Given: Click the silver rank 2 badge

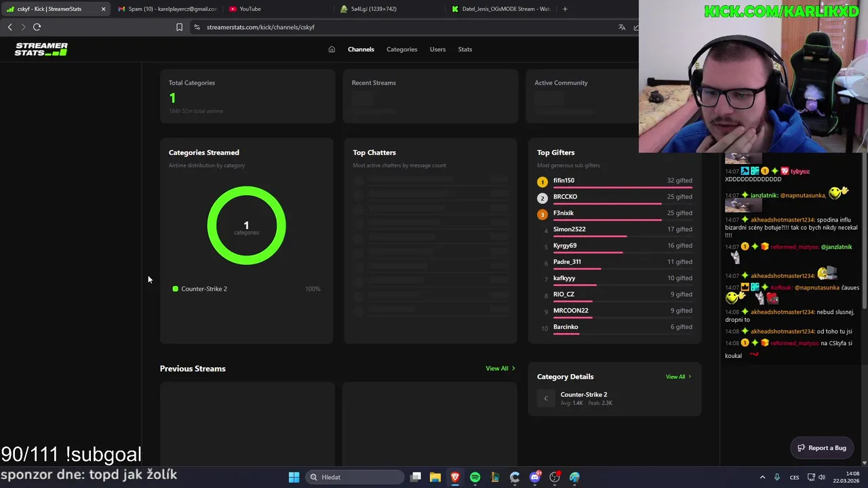Looking at the screenshot, I should (542, 198).
